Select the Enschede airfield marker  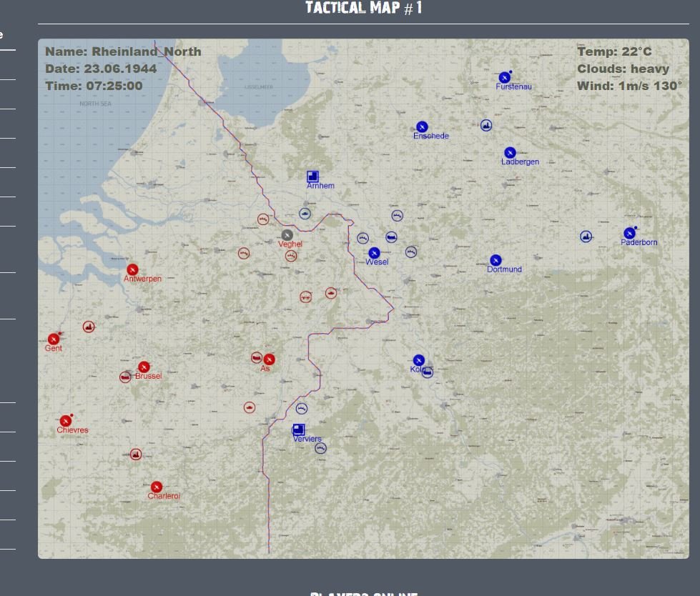coord(422,127)
